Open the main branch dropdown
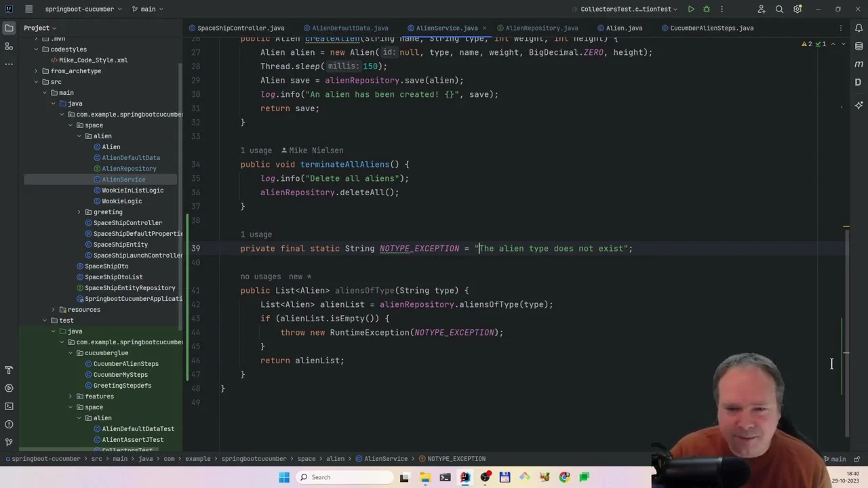This screenshot has width=868, height=488. click(147, 9)
